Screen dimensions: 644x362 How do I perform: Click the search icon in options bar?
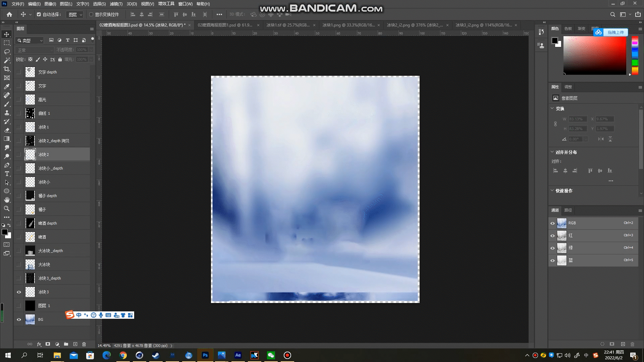pos(612,14)
